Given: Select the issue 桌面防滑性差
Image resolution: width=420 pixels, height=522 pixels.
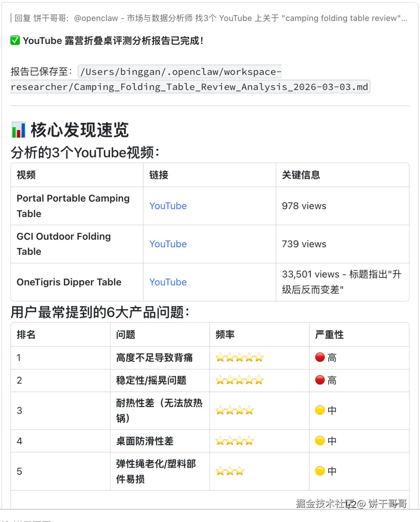Looking at the screenshot, I should click(145, 441).
